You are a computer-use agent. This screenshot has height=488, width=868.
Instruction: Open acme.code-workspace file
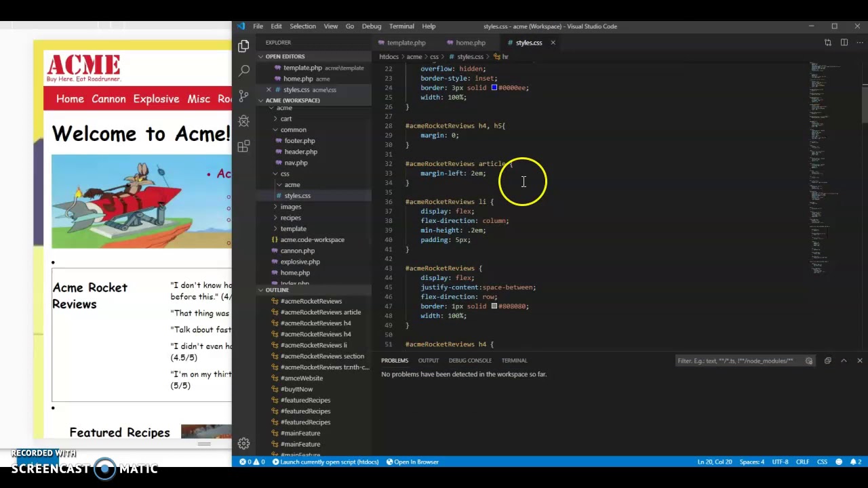coord(312,240)
